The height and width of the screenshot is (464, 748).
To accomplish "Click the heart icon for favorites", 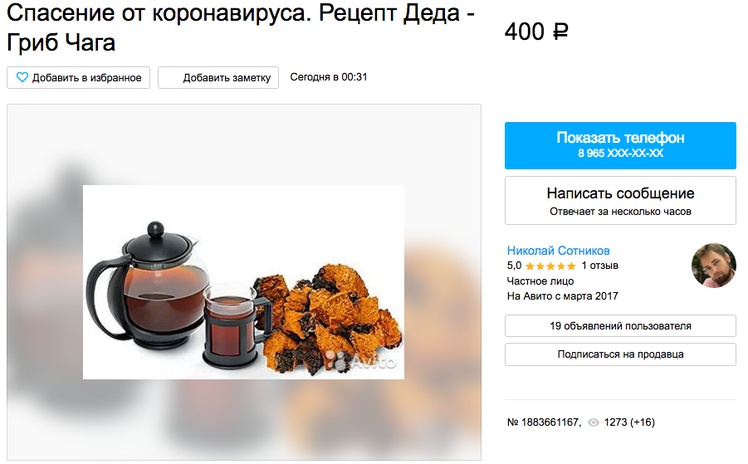I will [x=22, y=77].
